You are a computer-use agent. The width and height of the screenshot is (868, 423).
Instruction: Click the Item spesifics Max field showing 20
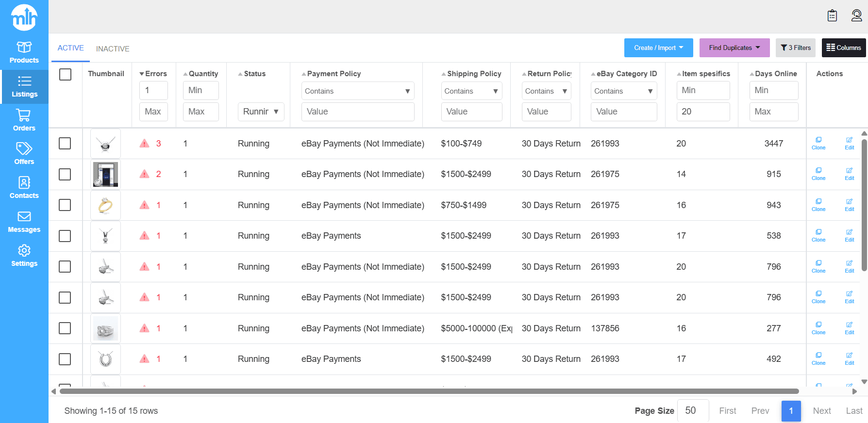pos(703,112)
